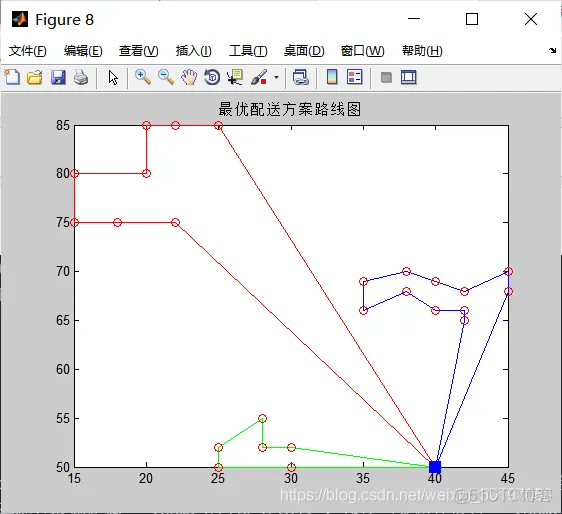Image resolution: width=562 pixels, height=514 pixels.
Task: Minimize the Figure 8 window
Action: (x=414, y=19)
